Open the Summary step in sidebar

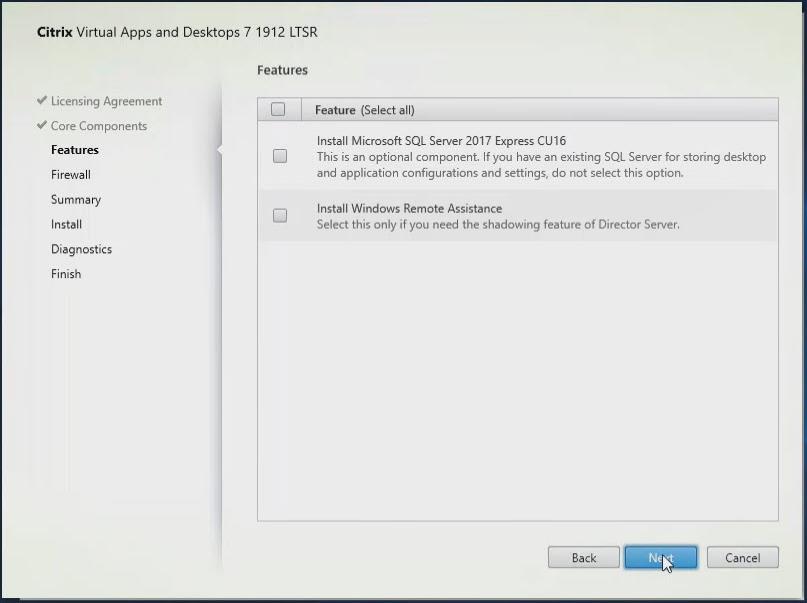76,200
